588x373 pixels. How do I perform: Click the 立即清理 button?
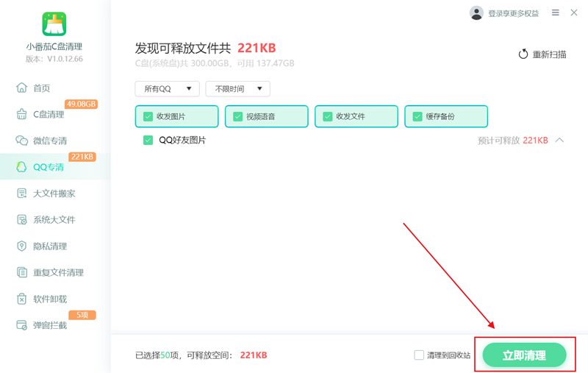(524, 355)
